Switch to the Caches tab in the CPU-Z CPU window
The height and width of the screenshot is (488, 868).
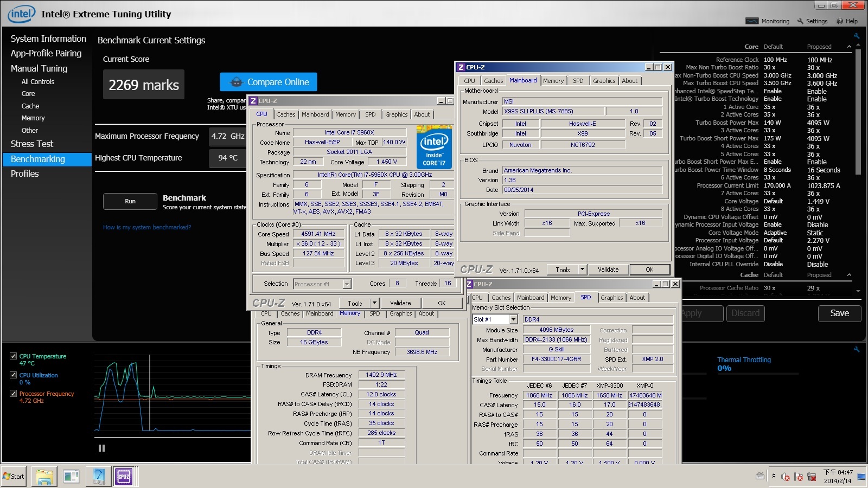click(285, 114)
